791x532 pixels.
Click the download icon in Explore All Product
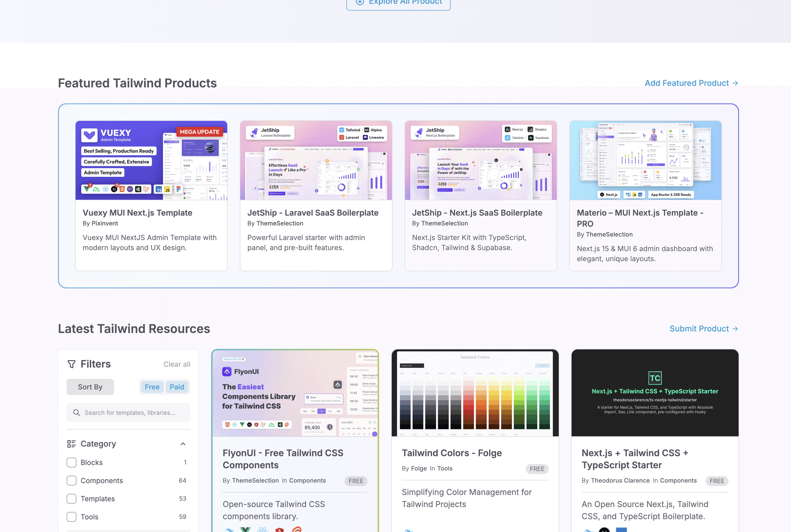(x=360, y=2)
